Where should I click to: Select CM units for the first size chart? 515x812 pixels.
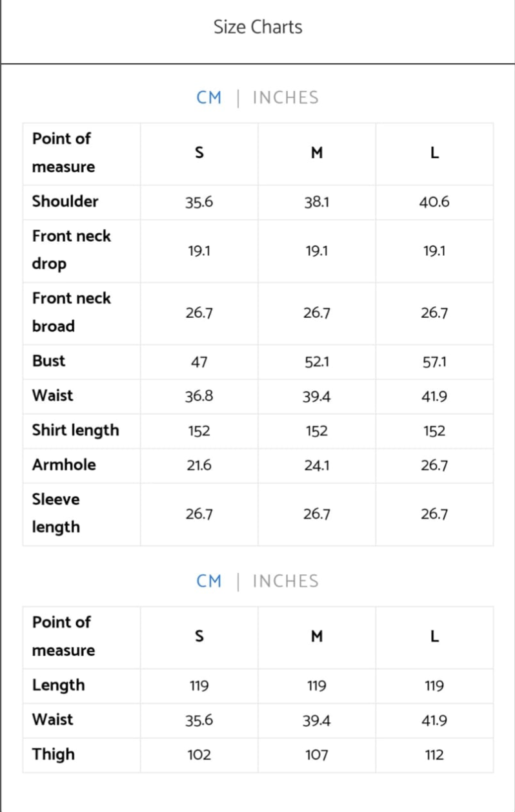tap(208, 98)
